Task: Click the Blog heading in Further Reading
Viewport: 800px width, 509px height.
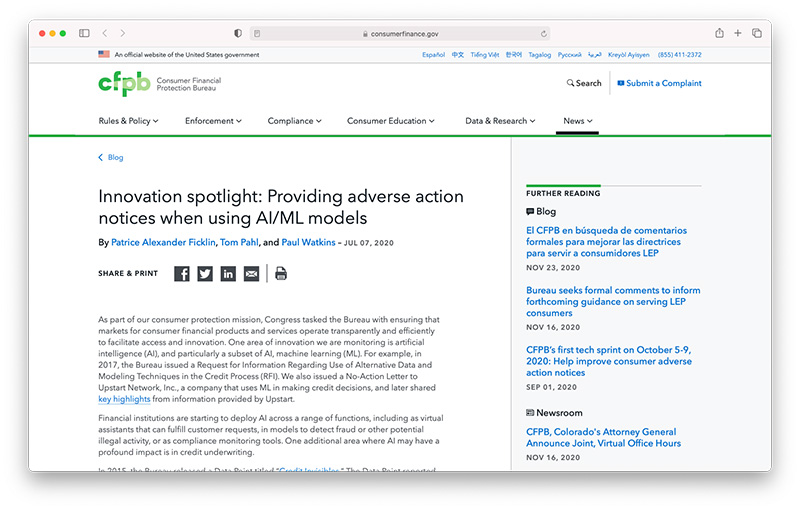Action: [541, 211]
